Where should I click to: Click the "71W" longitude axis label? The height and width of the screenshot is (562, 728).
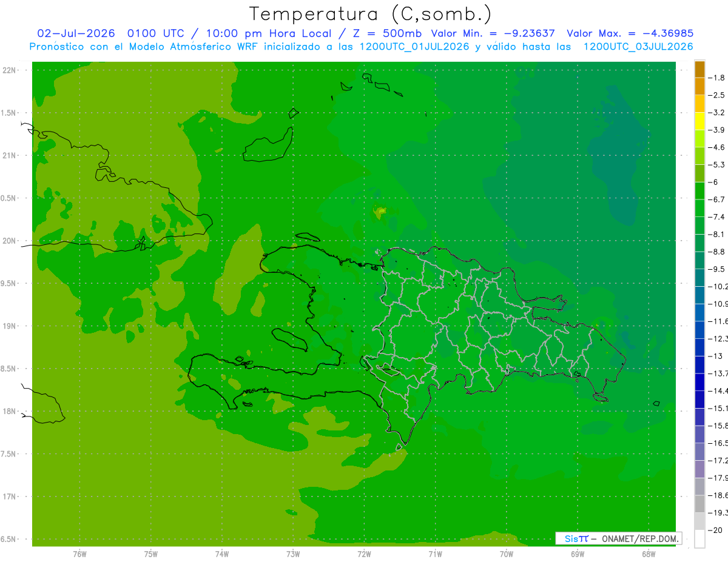coord(435,554)
